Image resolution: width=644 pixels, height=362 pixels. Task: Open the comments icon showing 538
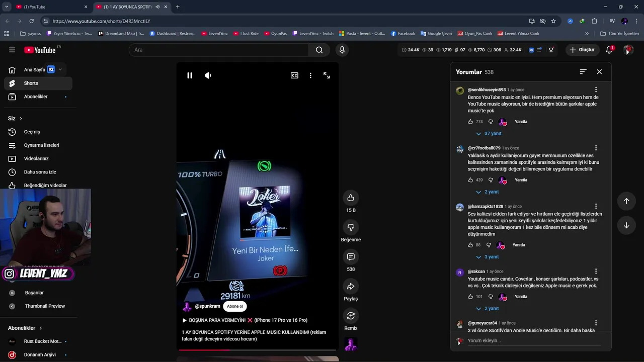[x=351, y=257]
